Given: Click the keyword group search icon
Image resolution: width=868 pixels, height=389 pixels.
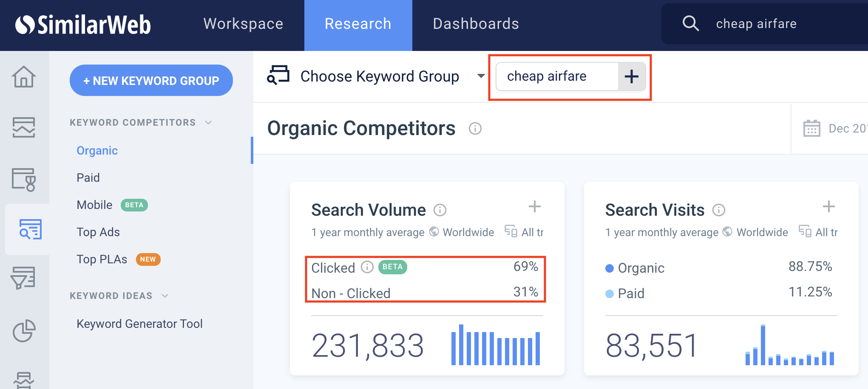Looking at the screenshot, I should [x=278, y=76].
